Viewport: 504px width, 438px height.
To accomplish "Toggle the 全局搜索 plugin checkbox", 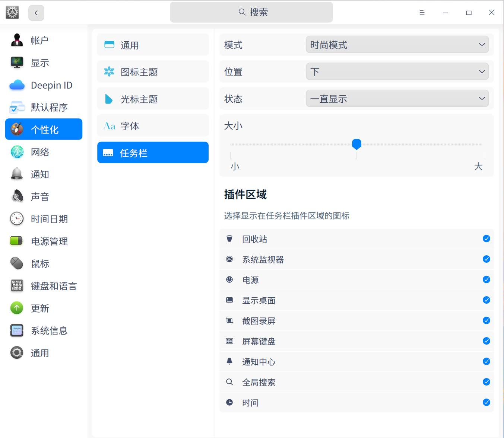I will click(486, 382).
